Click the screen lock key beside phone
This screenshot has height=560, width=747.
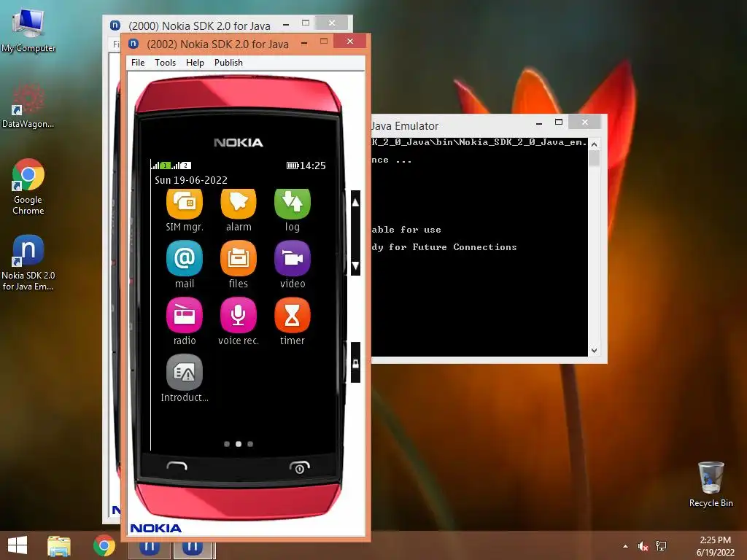point(355,363)
